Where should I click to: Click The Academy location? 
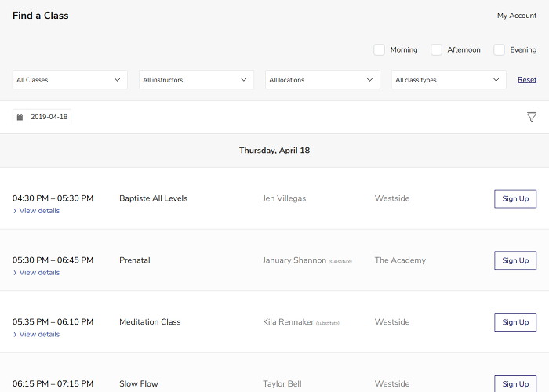coord(400,260)
